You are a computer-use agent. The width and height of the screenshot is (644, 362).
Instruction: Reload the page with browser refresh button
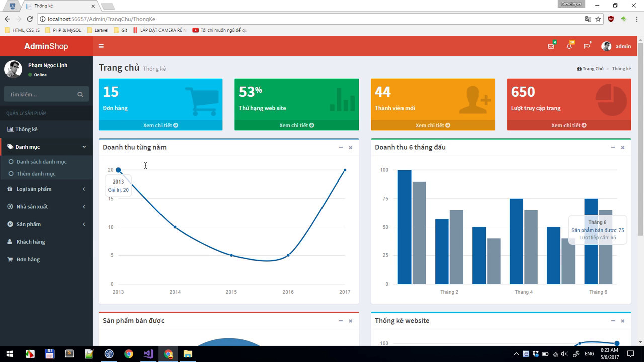click(x=30, y=19)
